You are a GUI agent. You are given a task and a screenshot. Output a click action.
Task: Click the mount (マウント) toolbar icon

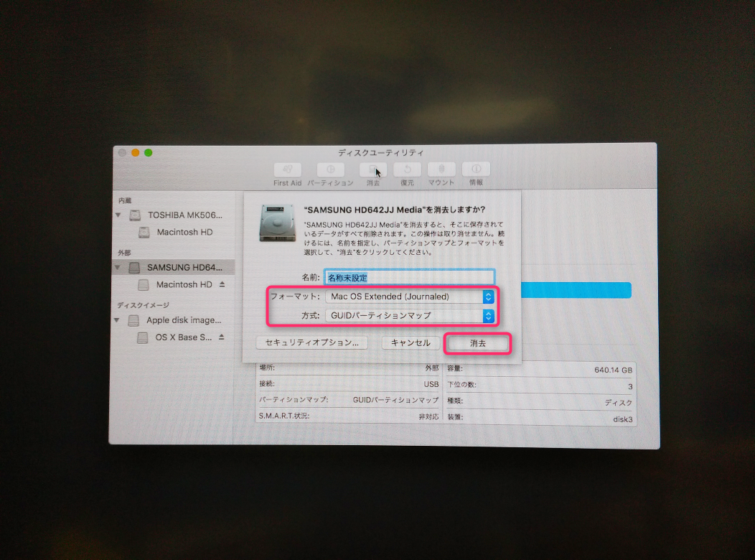pyautogui.click(x=441, y=170)
